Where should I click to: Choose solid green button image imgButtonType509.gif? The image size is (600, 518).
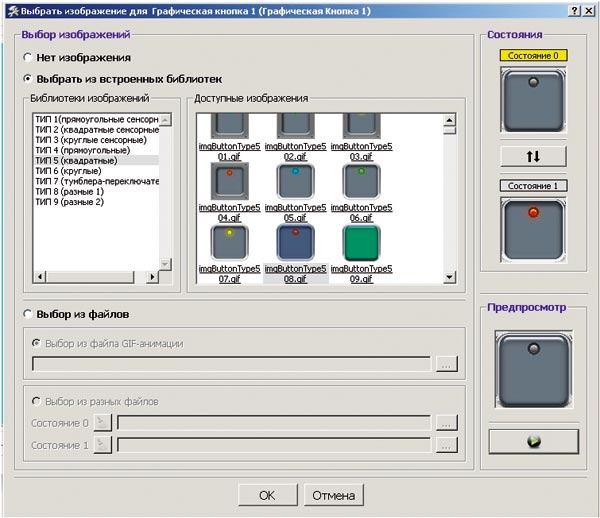tap(361, 242)
